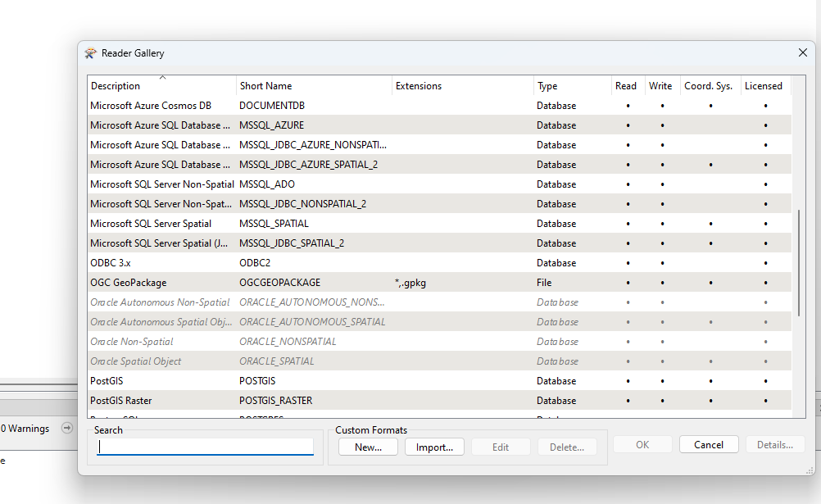The image size is (821, 504).
Task: Click the arrow icon next to 0 Warnings
Action: tap(67, 428)
